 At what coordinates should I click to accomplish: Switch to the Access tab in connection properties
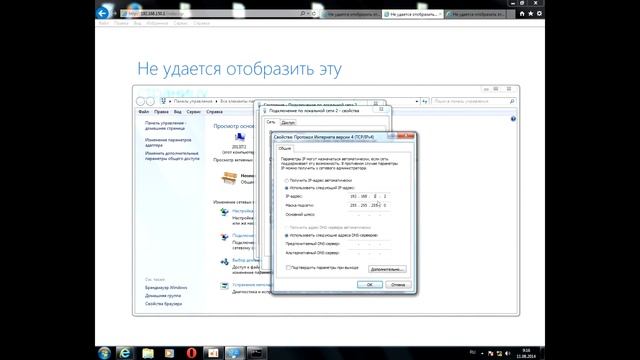[288, 122]
